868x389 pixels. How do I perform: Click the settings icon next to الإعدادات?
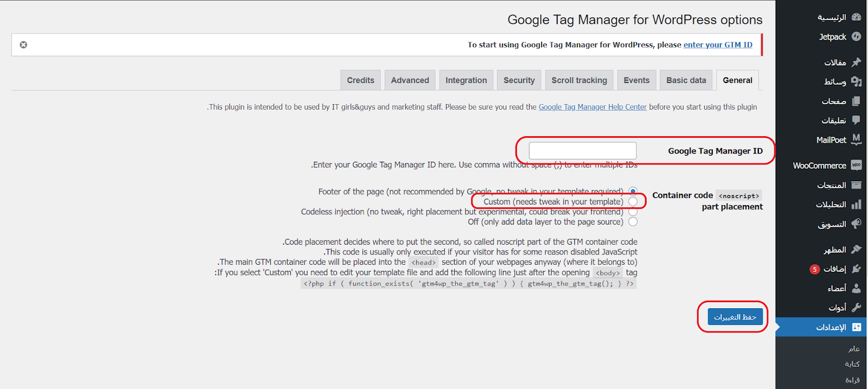coord(856,327)
